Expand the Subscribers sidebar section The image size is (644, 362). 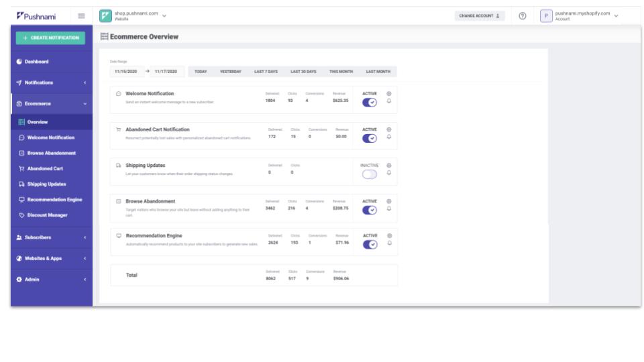point(51,237)
